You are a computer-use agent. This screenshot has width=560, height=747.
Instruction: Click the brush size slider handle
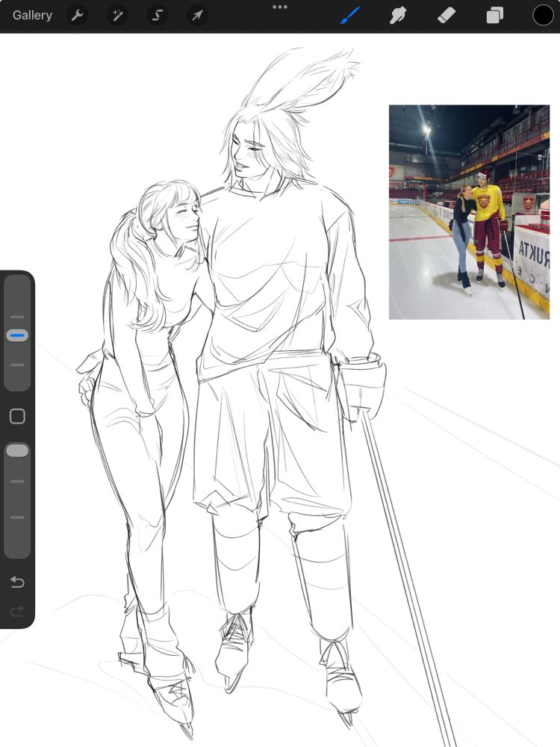pyautogui.click(x=17, y=335)
